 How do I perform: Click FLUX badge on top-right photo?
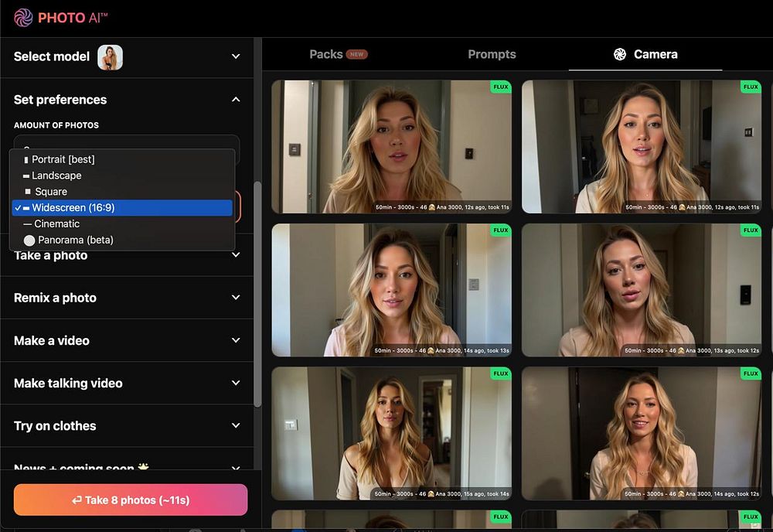tap(751, 87)
